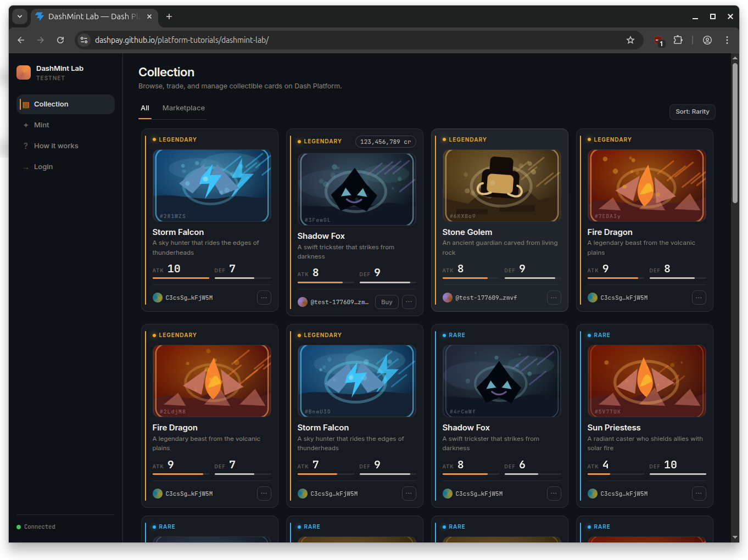Open the Sun Priestess #5V7TUK card artwork
The image size is (748, 560).
click(647, 381)
